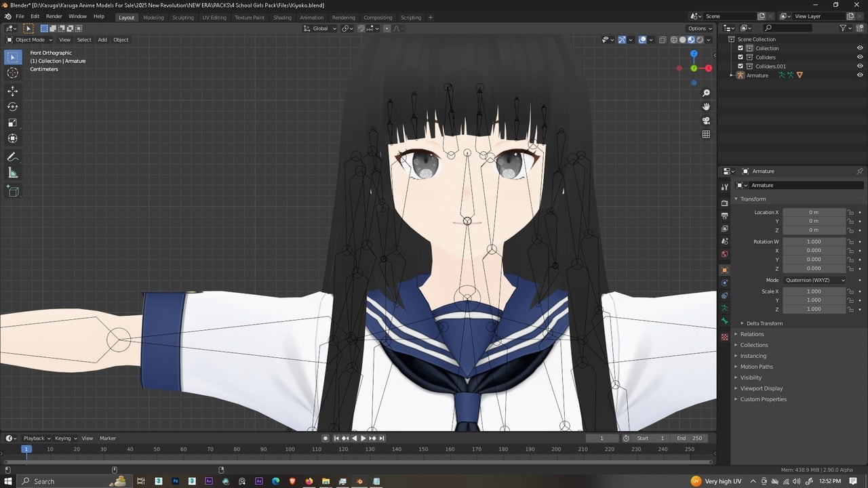Viewport: 868px width, 488px height.
Task: Expand the Armature tree item in outliner
Action: [731, 75]
